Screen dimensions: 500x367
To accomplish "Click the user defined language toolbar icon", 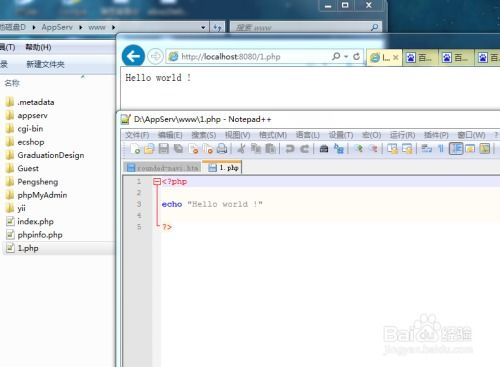I will (x=470, y=149).
